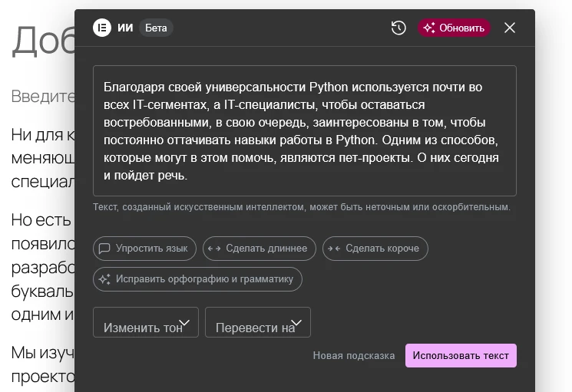Image resolution: width=572 pixels, height=392 pixels.
Task: Click speech bubble icon on Упростить язык
Action: 104,249
